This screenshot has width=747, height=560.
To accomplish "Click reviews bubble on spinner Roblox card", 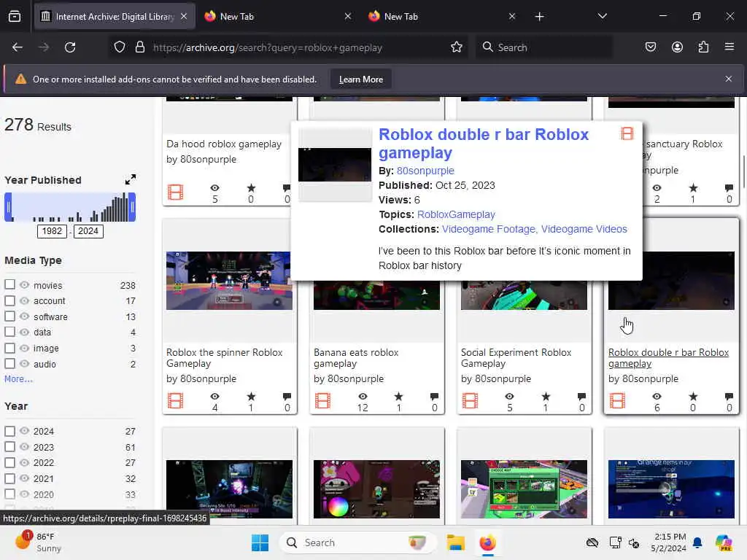I will tap(287, 396).
